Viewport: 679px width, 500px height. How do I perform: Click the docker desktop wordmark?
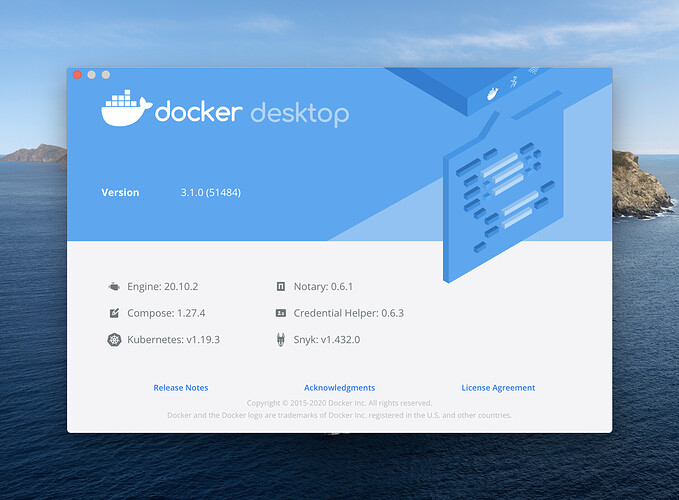(x=252, y=113)
